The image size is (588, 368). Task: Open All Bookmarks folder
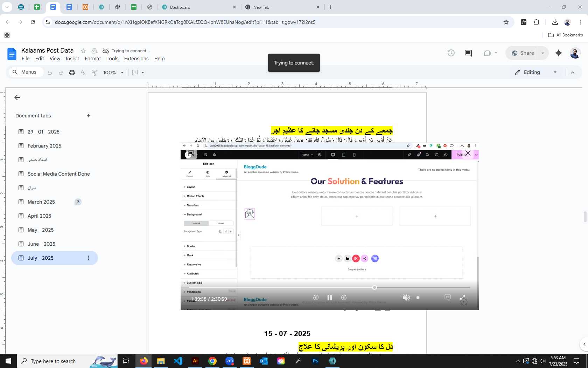click(x=565, y=35)
